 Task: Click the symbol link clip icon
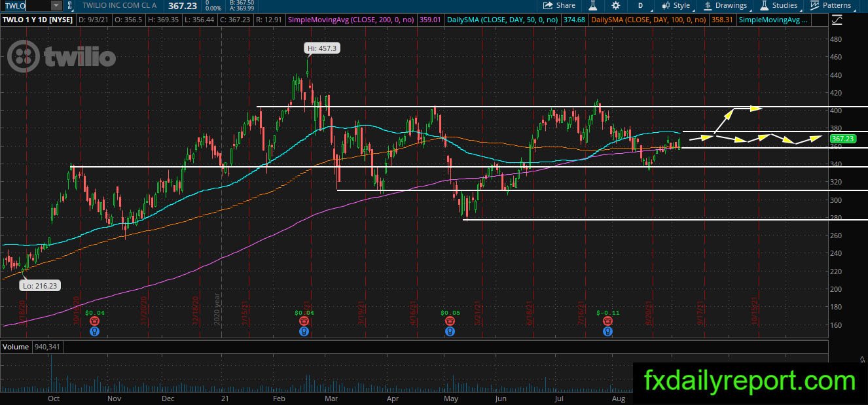70,5
